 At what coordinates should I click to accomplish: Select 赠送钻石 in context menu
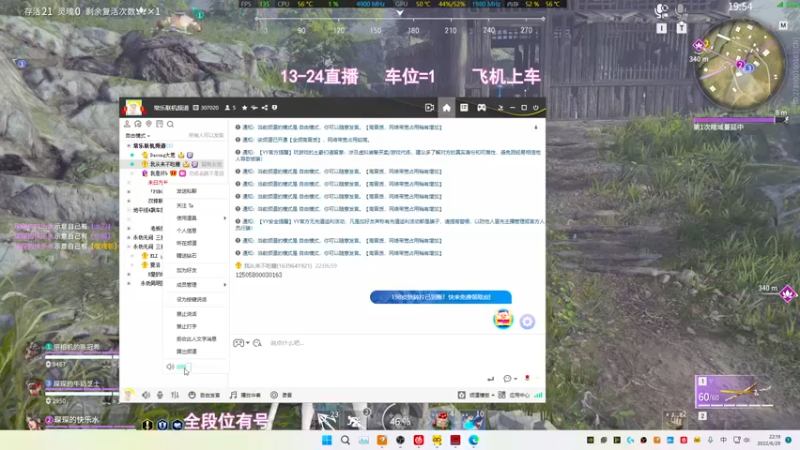(x=186, y=256)
